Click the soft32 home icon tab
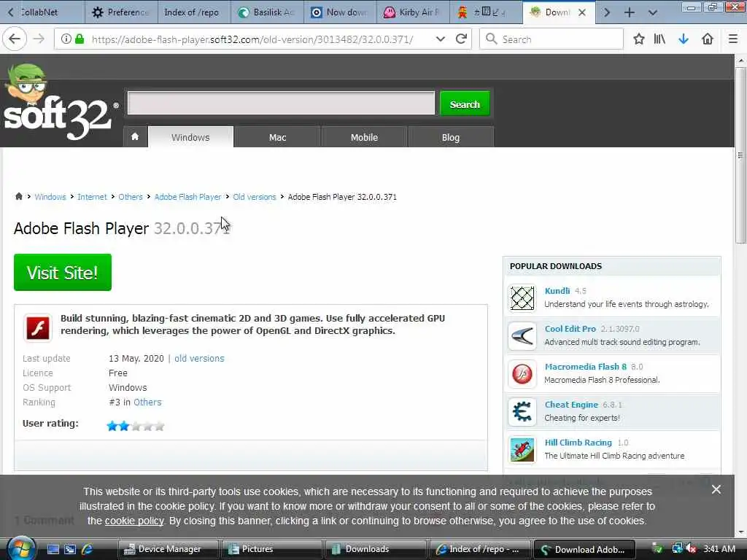The width and height of the screenshot is (747, 560). pyautogui.click(x=135, y=137)
